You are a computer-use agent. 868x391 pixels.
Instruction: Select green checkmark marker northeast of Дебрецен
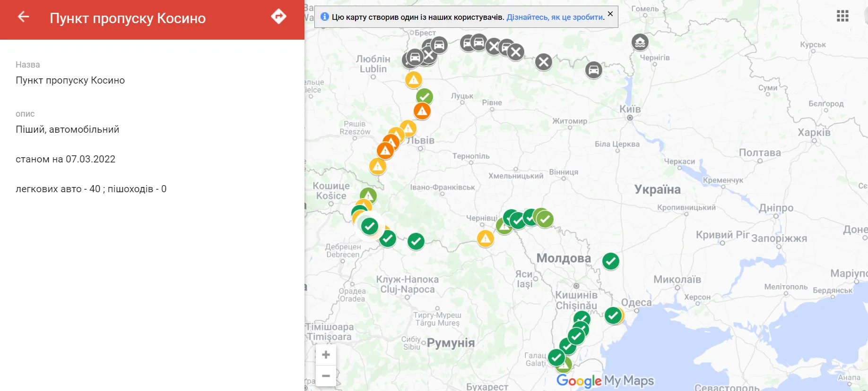point(388,238)
